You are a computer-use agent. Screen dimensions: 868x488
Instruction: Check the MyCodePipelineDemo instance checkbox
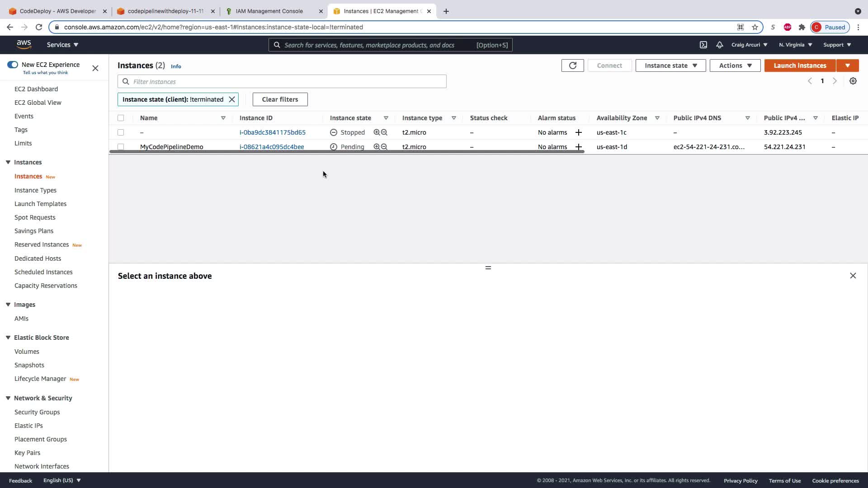coord(121,147)
